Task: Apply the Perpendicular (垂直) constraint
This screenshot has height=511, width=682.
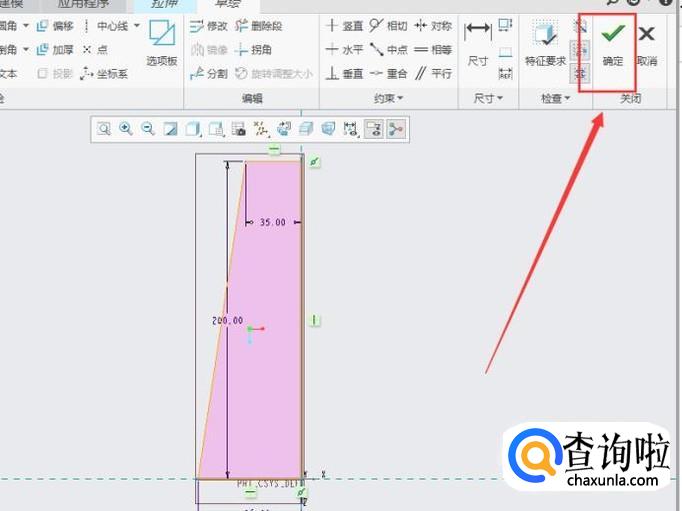Action: 344,73
